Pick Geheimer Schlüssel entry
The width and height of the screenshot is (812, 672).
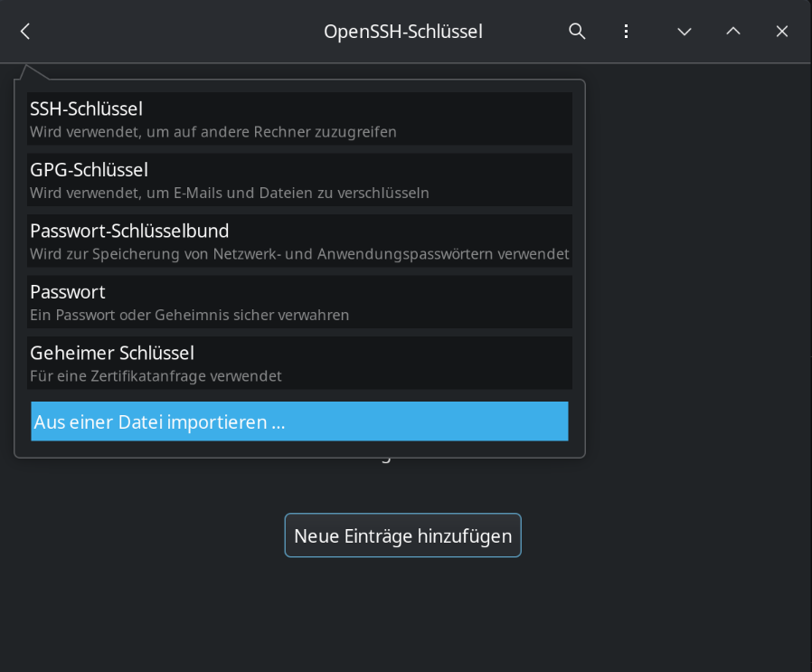(299, 364)
